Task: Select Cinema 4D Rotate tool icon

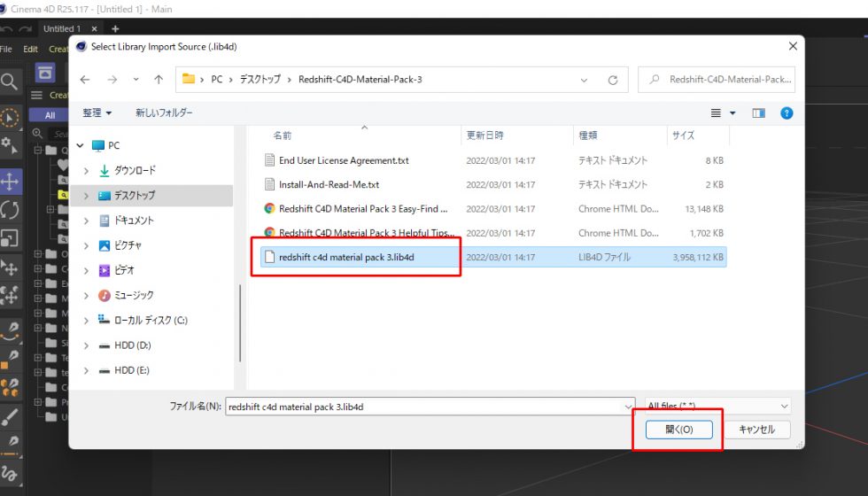Action: (x=10, y=211)
